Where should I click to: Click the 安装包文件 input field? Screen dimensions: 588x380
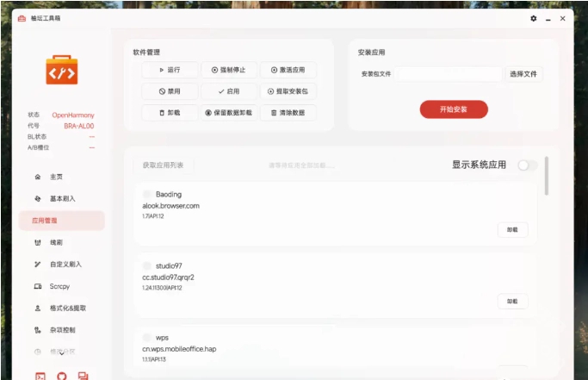(449, 74)
